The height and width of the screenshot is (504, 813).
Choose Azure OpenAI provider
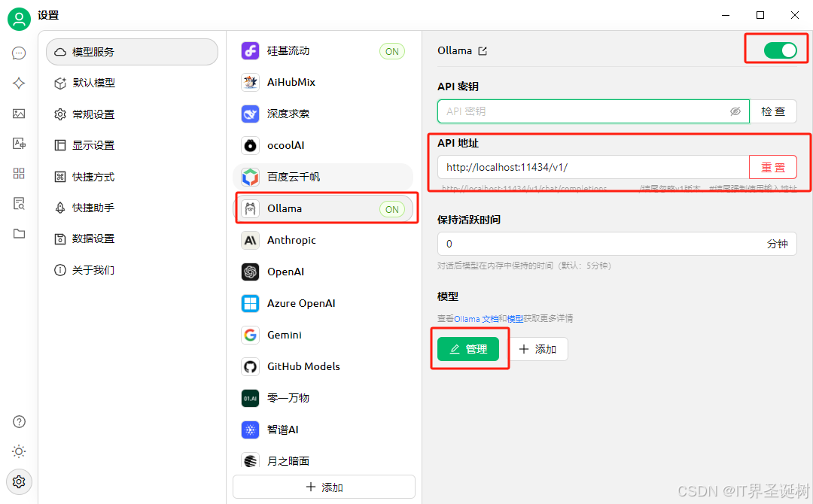coord(324,304)
